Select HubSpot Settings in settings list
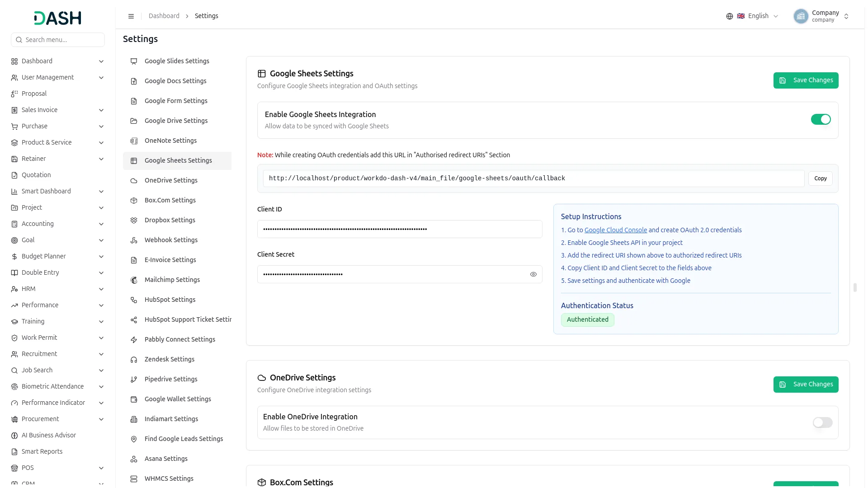Viewport: 868px width, 488px height. point(177,300)
